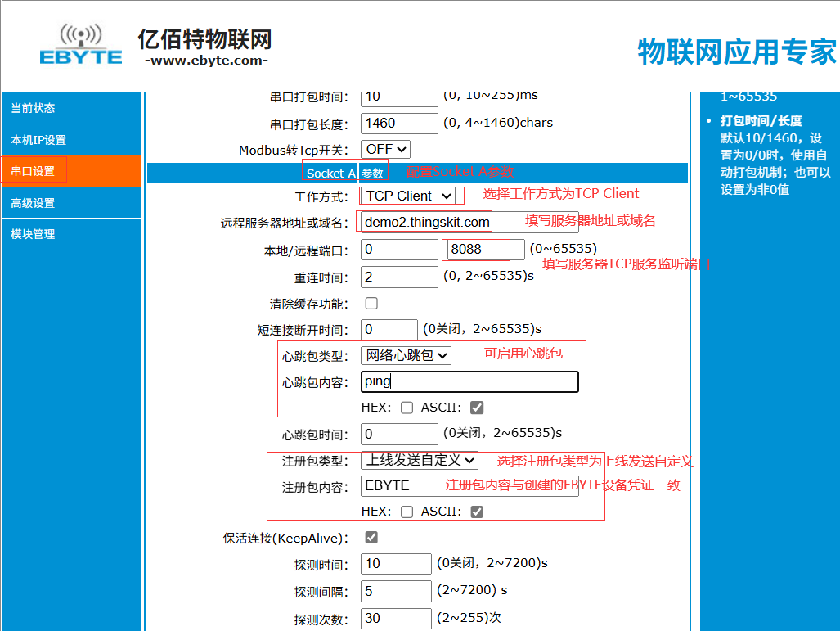This screenshot has width=840, height=631.
Task: Uncheck the heartbeat packet ASCII checkbox
Action: coord(477,408)
